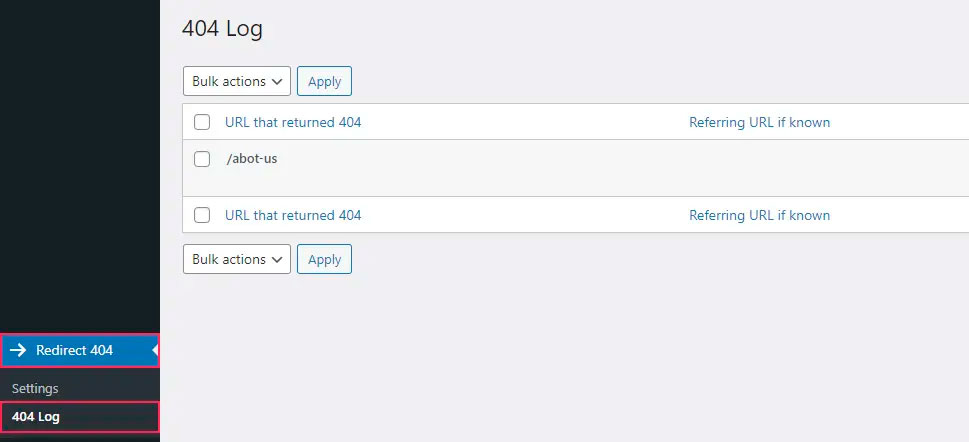Open the Redirect 404 sidebar menu
Image resolution: width=969 pixels, height=442 pixels.
(x=74, y=350)
